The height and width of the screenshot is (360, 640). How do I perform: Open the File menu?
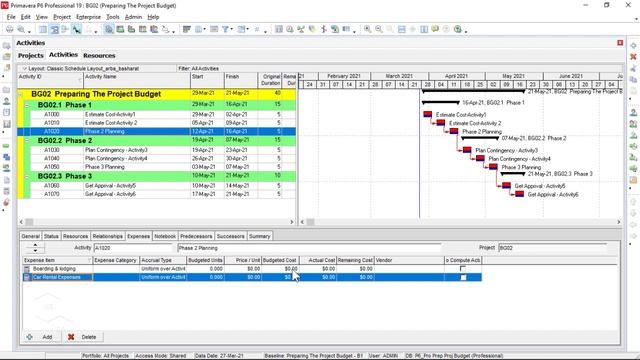click(x=11, y=17)
